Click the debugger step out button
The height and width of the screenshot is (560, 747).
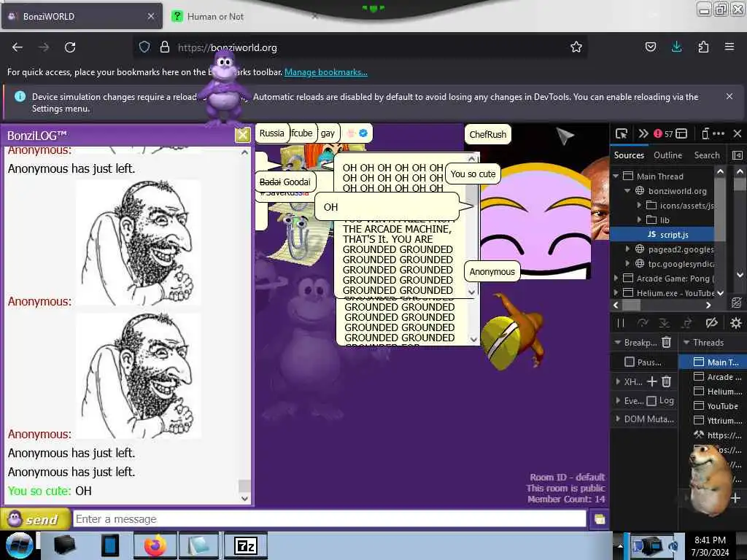coord(686,323)
